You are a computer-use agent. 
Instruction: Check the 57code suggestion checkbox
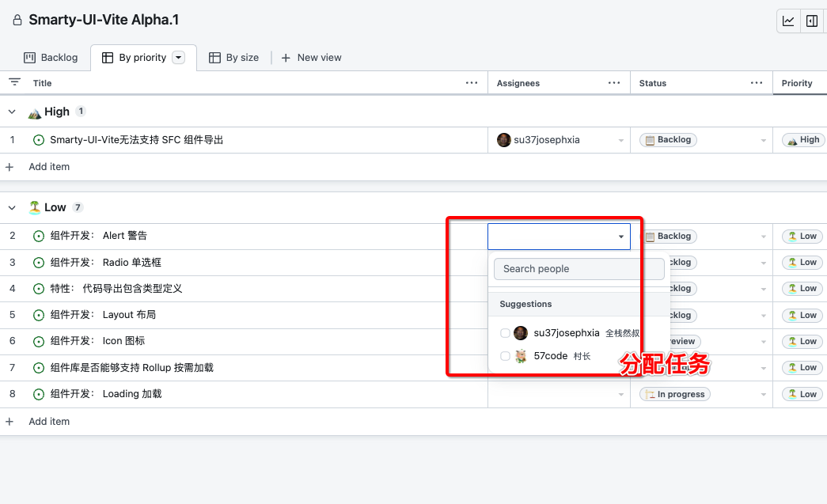(x=505, y=356)
